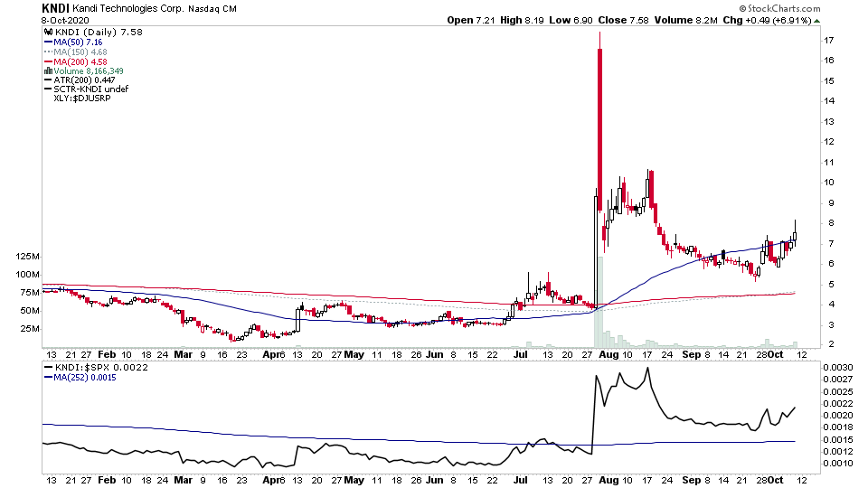Screen dimensions: 868x488
Task: Click the 125M volume axis label
Action: (28, 257)
